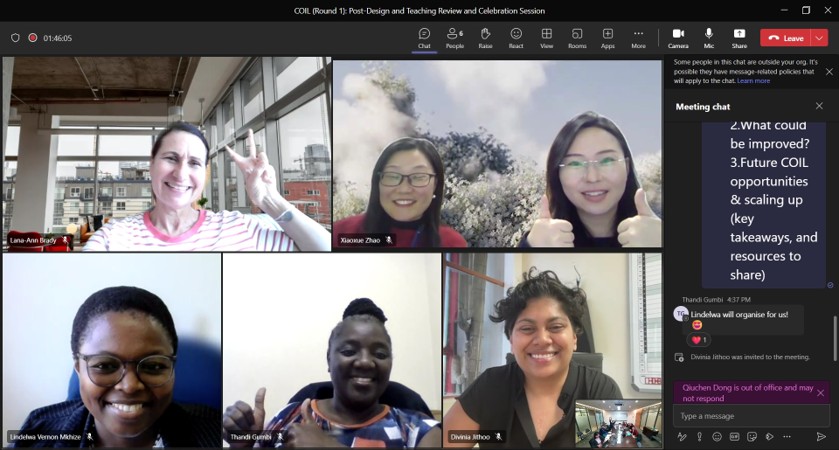Share your screen with Share button
Image resolution: width=839 pixels, height=450 pixels.
point(739,37)
